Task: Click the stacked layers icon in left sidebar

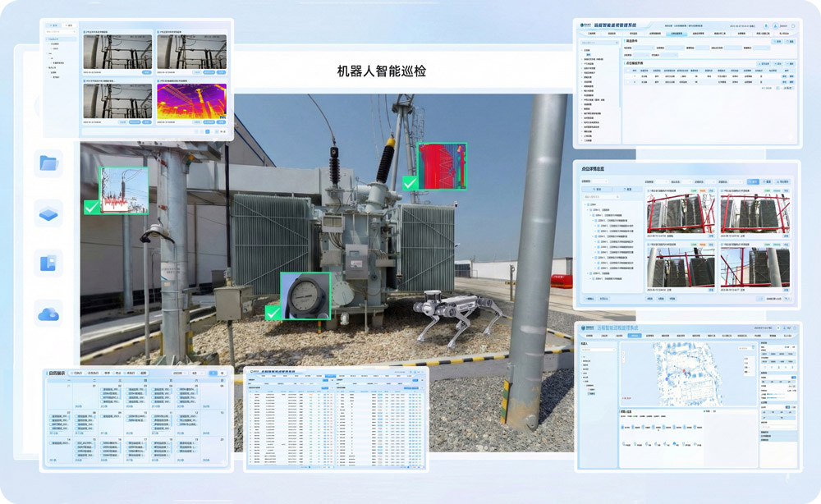Action: tap(49, 213)
